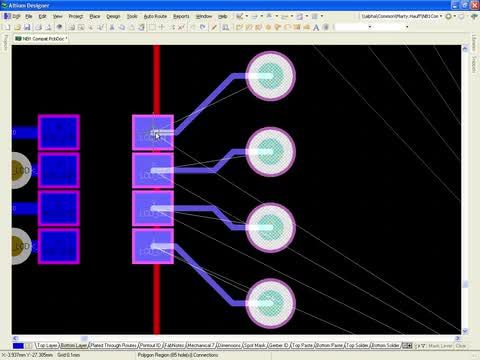This screenshot has height=360, width=480.
Task: Click the Place String 'A' icon
Action: (x=316, y=27)
